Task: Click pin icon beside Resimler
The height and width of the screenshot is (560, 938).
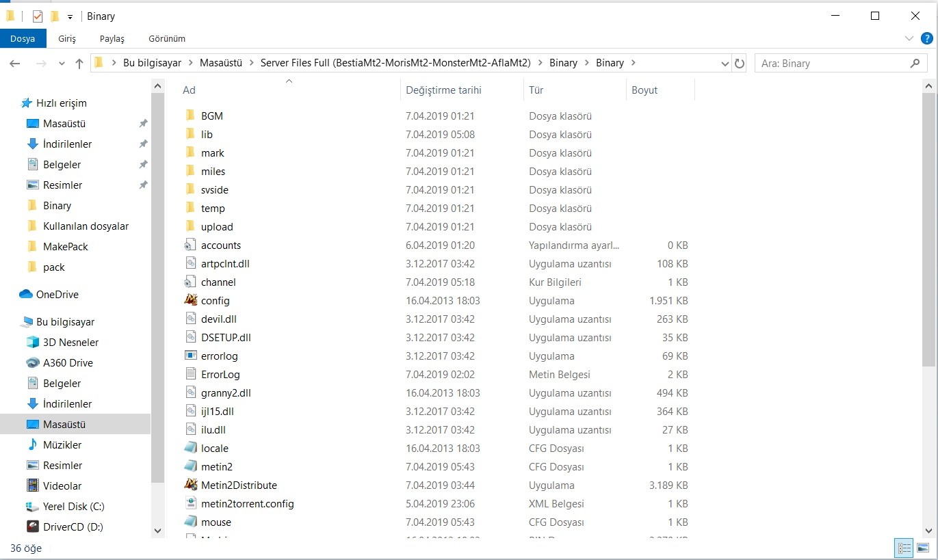Action: (143, 185)
